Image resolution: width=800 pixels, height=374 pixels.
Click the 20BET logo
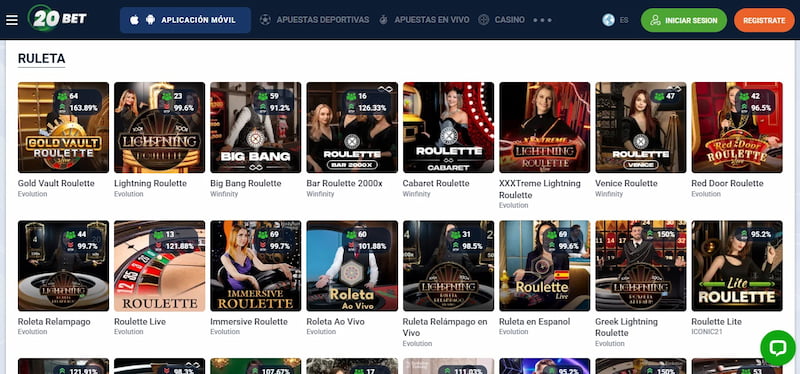pyautogui.click(x=57, y=18)
